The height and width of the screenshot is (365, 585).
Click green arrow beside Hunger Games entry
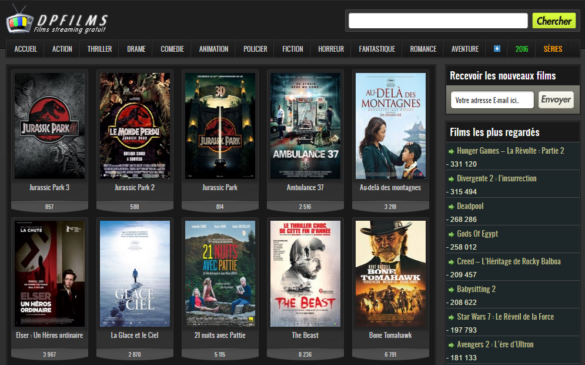tap(451, 152)
